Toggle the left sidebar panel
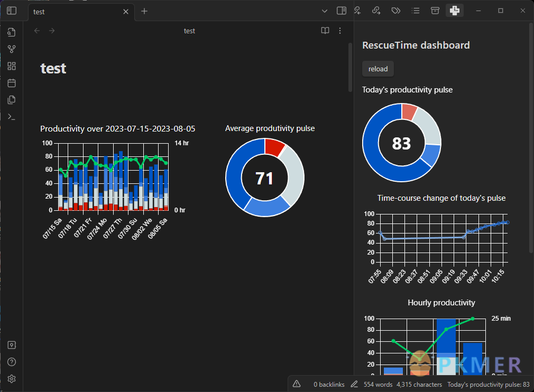Image resolution: width=534 pixels, height=392 pixels. pos(12,11)
